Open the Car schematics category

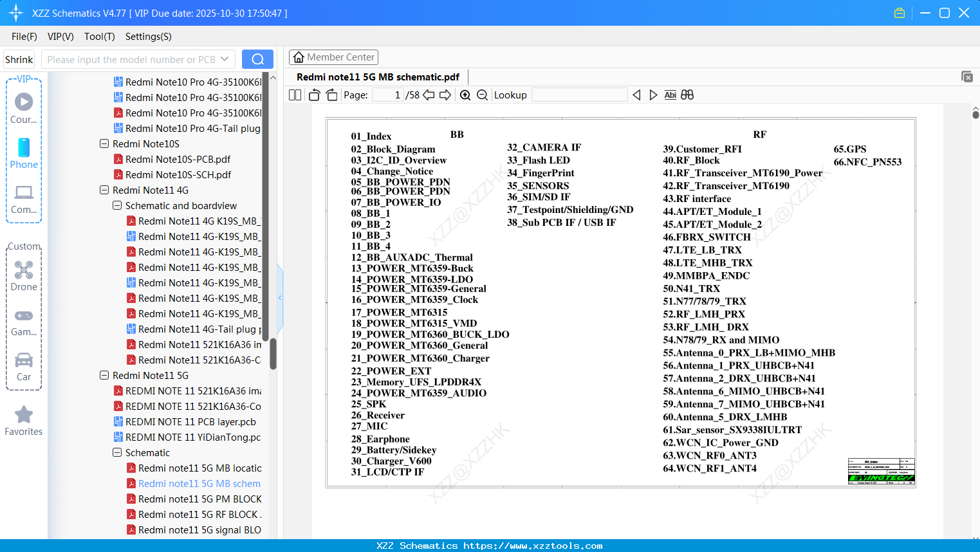coord(24,360)
